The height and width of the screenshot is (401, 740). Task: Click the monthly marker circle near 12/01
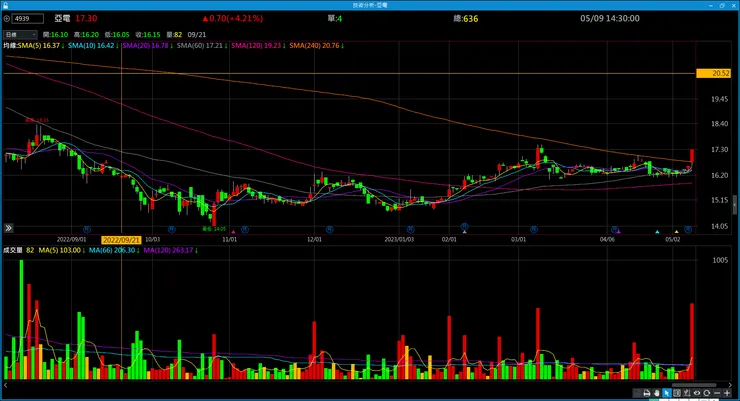point(330,230)
